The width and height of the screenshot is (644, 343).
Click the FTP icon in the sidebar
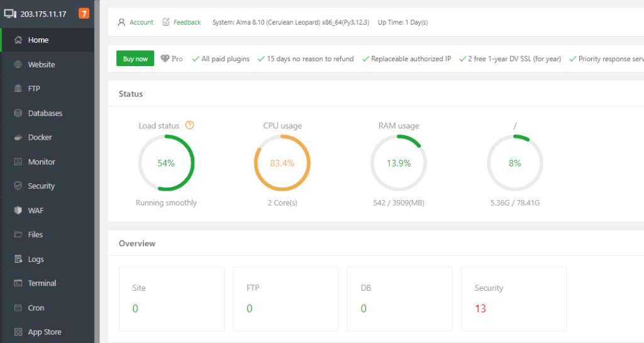[x=18, y=88]
